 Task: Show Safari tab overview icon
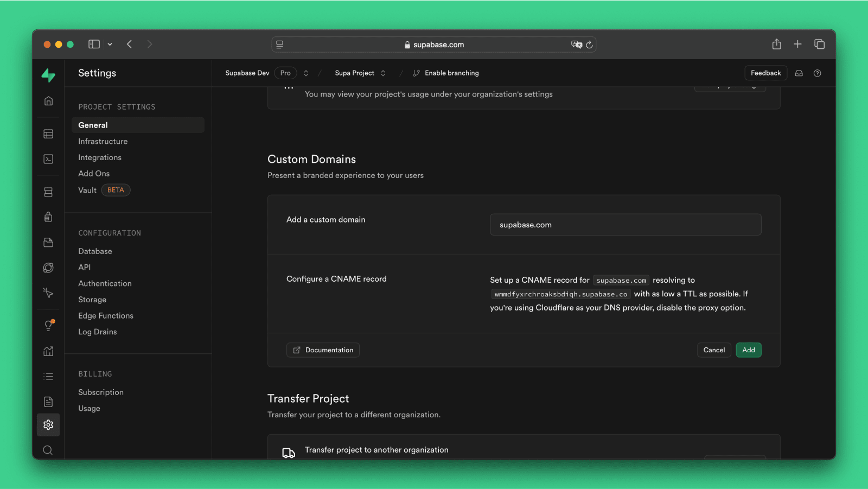(819, 45)
